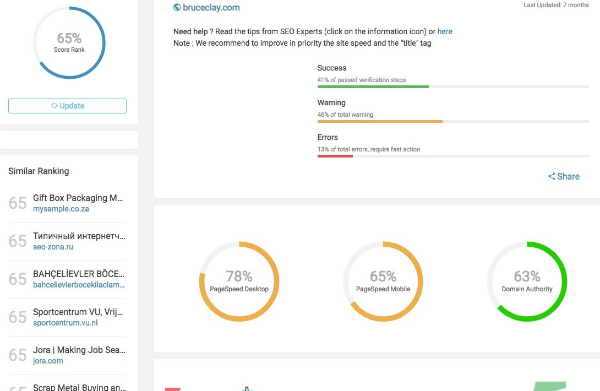Click the refresh icon inside Update button

[54, 106]
